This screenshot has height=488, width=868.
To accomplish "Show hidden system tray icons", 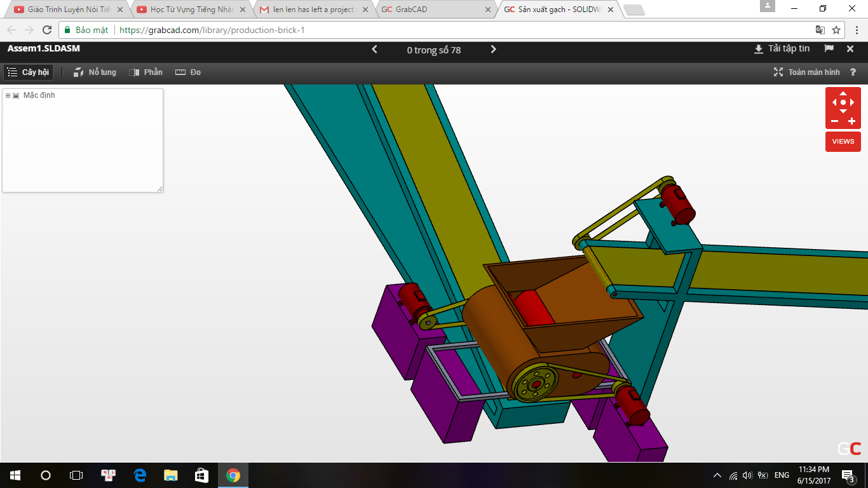I will coord(717,475).
